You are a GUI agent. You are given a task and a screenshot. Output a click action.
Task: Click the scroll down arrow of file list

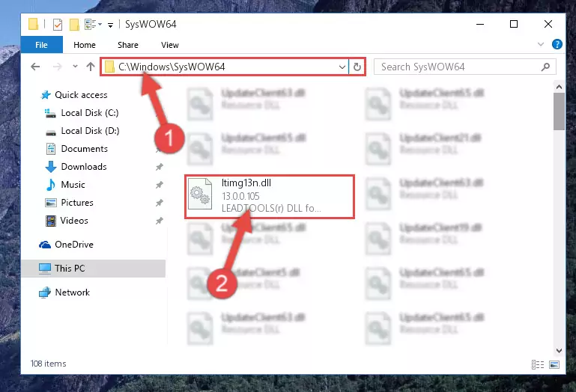click(559, 351)
